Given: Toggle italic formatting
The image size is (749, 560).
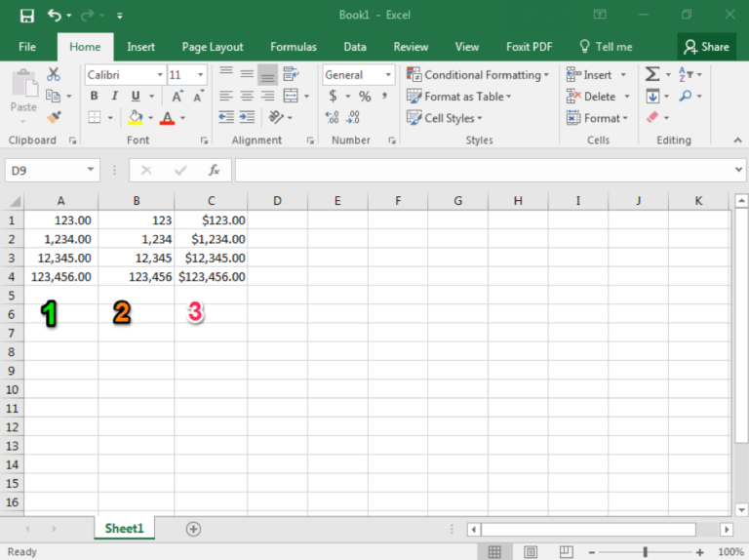Looking at the screenshot, I should tap(114, 97).
